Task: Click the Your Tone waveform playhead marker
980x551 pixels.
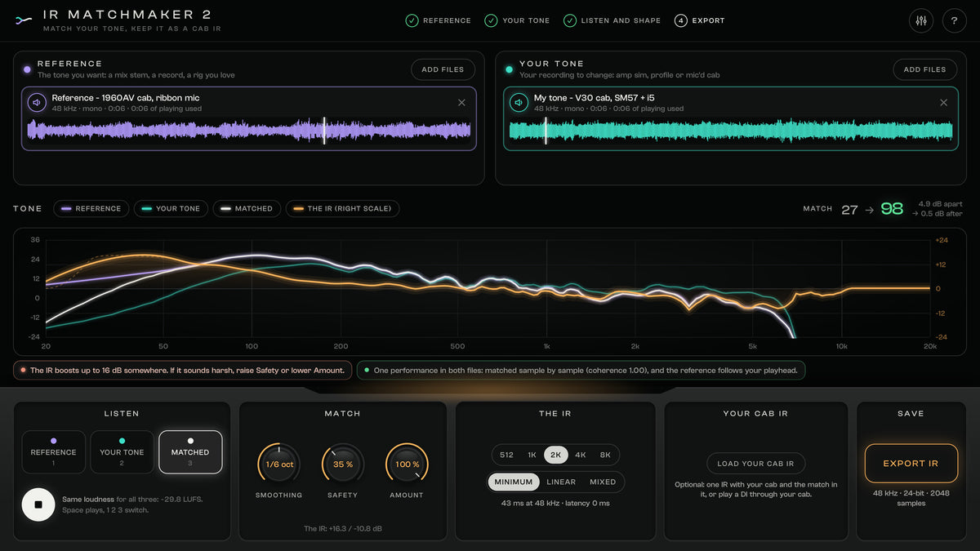Action: pyautogui.click(x=546, y=131)
